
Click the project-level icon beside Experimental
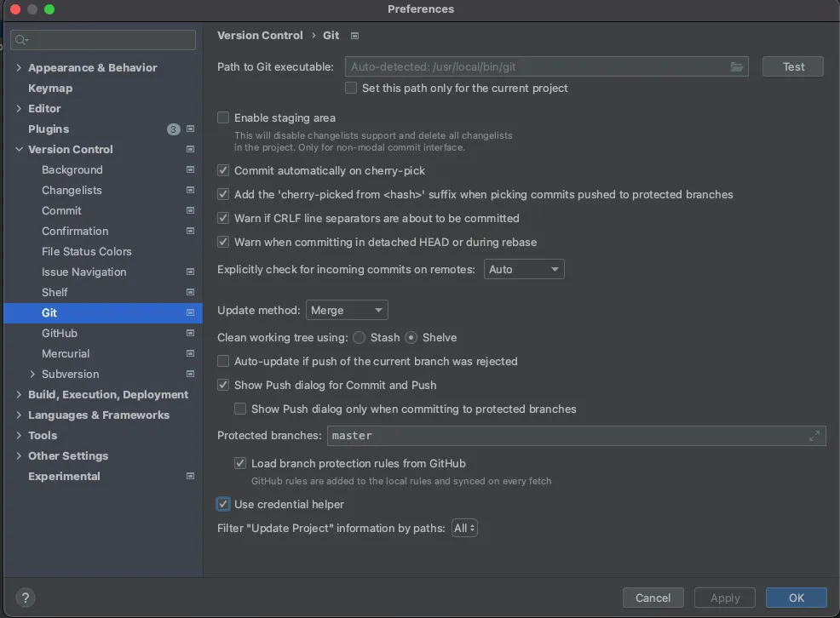pos(190,477)
